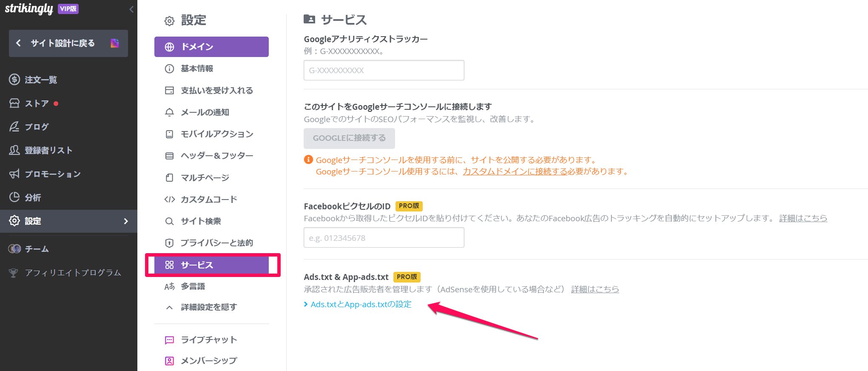This screenshot has height=371, width=868.
Task: Click the layout icon beside ヘッダー&フッター
Action: (169, 156)
